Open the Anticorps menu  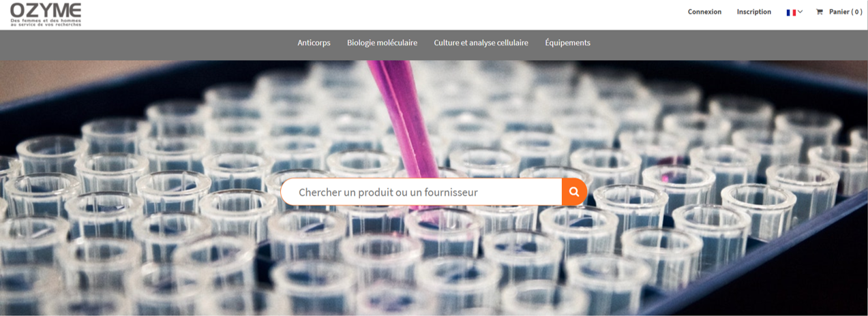pos(314,42)
